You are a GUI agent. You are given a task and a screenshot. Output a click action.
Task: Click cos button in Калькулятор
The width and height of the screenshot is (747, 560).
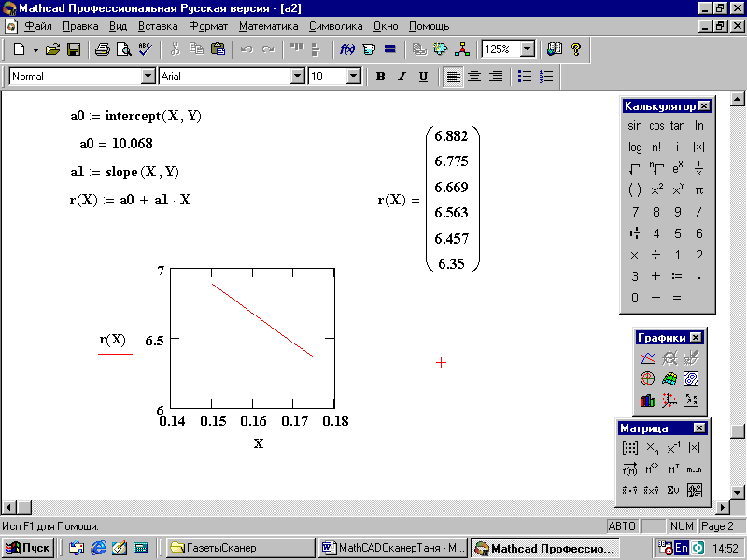[x=656, y=126]
